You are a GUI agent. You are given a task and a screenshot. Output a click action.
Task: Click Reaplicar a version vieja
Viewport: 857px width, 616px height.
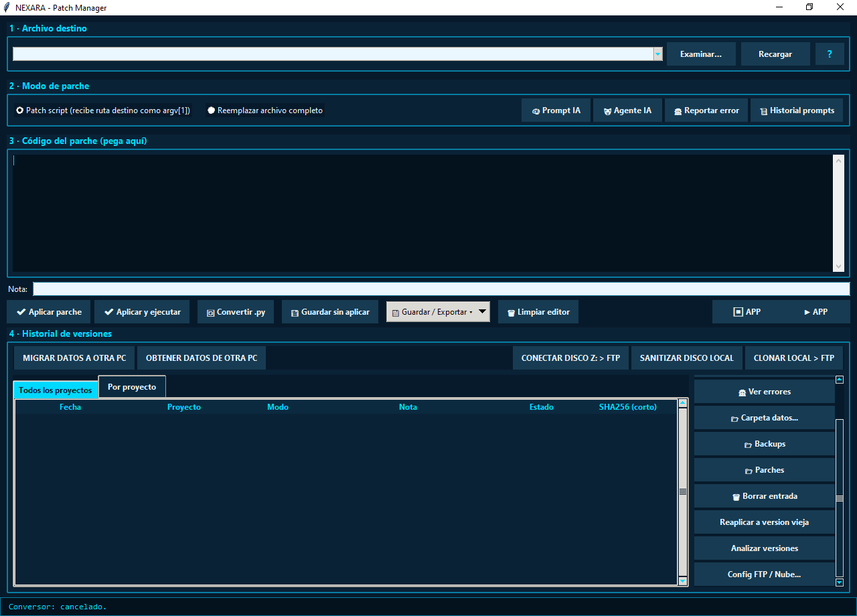pos(764,522)
